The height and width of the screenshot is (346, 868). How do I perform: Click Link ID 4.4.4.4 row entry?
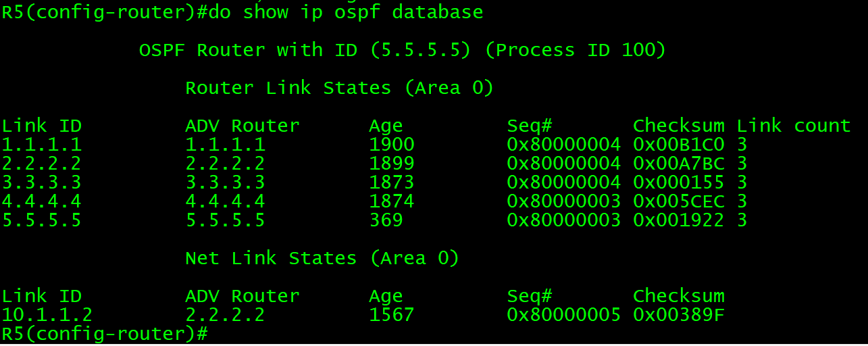pos(41,201)
